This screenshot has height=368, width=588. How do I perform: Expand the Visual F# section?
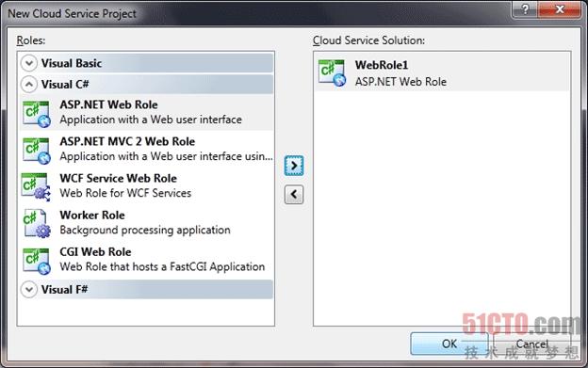tap(29, 289)
